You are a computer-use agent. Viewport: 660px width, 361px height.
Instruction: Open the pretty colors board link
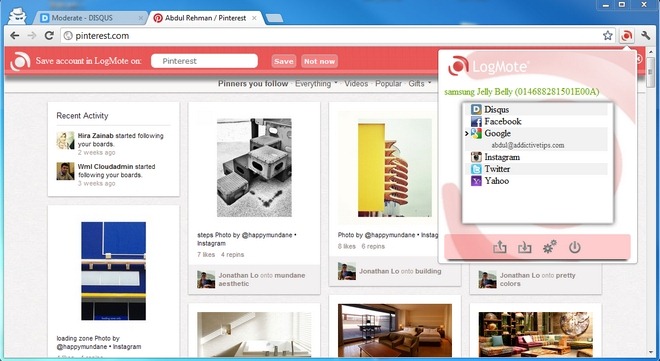(538, 279)
